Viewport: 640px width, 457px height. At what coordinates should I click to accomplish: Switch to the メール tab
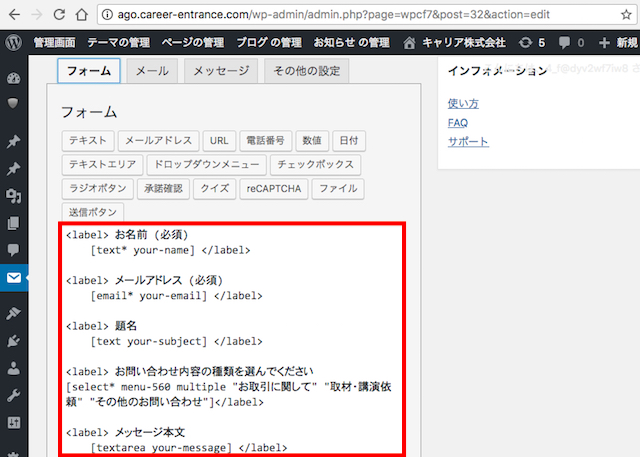tap(152, 72)
